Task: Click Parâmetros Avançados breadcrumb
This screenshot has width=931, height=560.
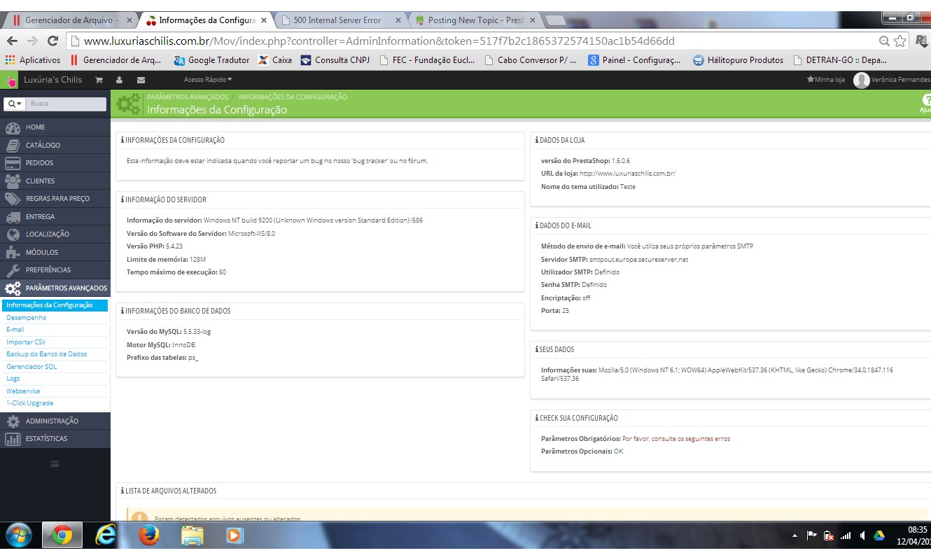Action: (188, 97)
